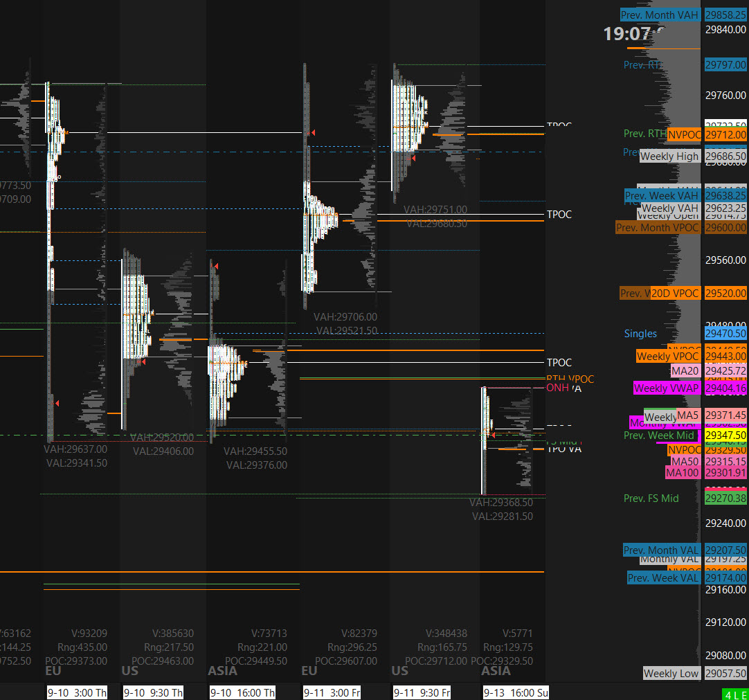Select the Prev. Month VAL label
Image resolution: width=749 pixels, height=700 pixels.
coord(662,550)
